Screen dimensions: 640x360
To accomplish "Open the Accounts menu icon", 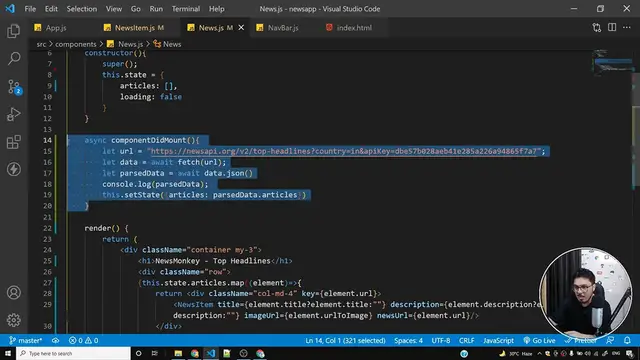I will [13, 293].
